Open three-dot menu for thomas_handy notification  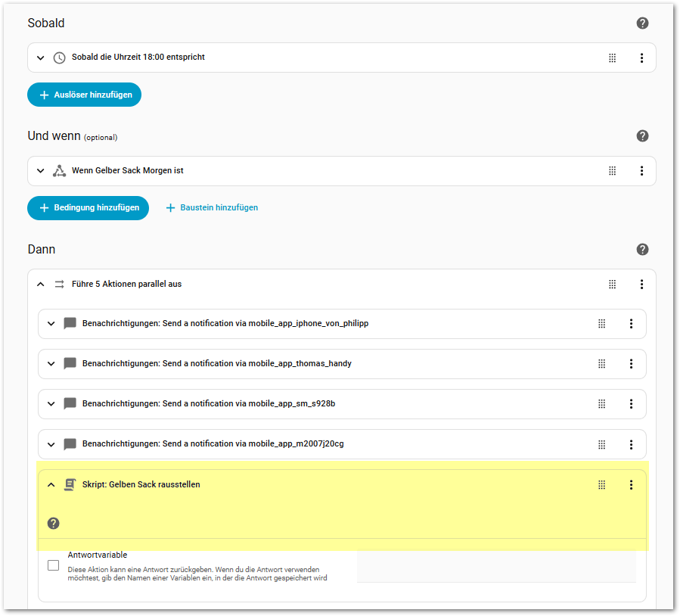(x=631, y=363)
